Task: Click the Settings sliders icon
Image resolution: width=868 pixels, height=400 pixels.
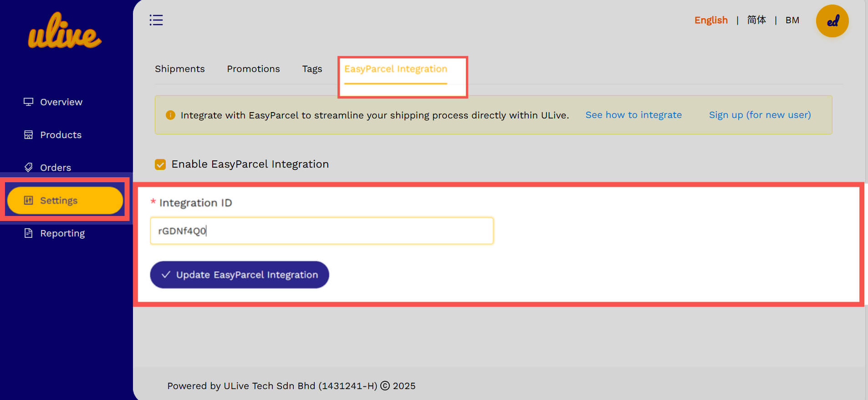Action: pos(28,200)
